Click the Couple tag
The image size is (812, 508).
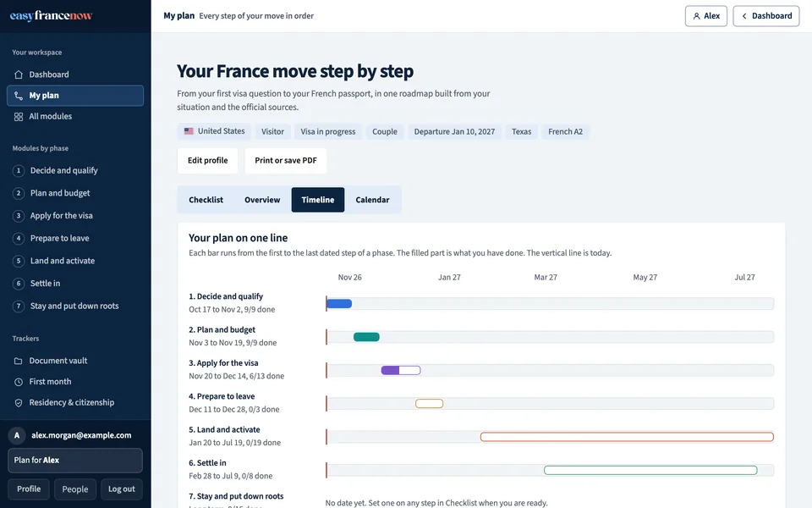pyautogui.click(x=385, y=132)
